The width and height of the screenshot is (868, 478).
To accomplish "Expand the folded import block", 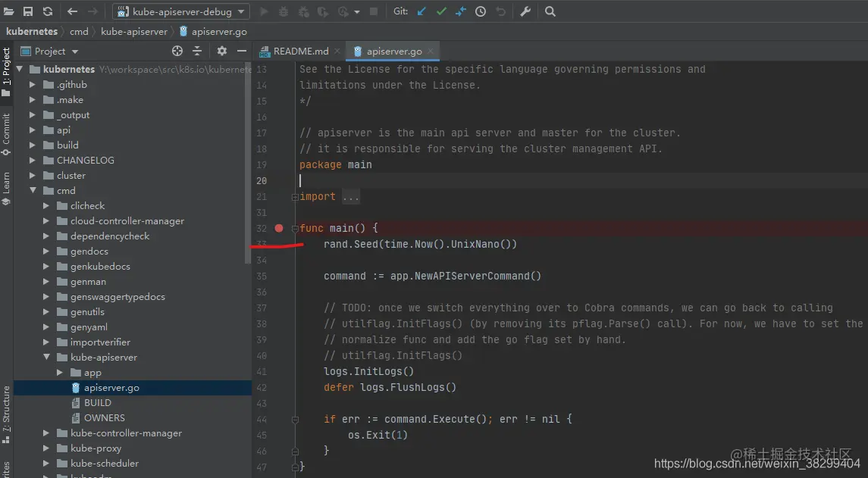I will point(295,197).
